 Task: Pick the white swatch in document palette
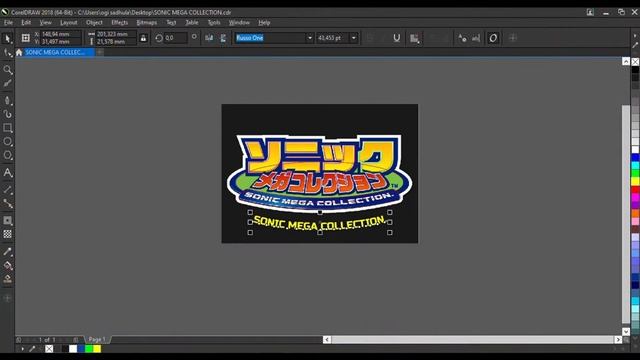tap(73, 349)
